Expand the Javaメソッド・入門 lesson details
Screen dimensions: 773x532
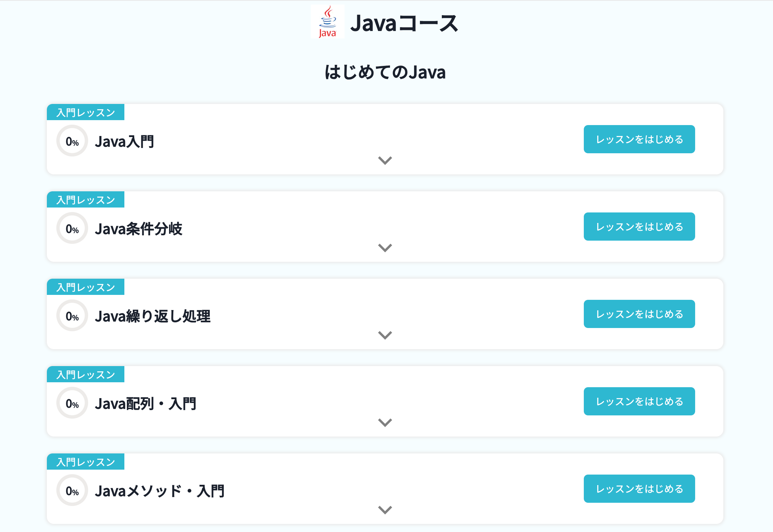pyautogui.click(x=385, y=509)
